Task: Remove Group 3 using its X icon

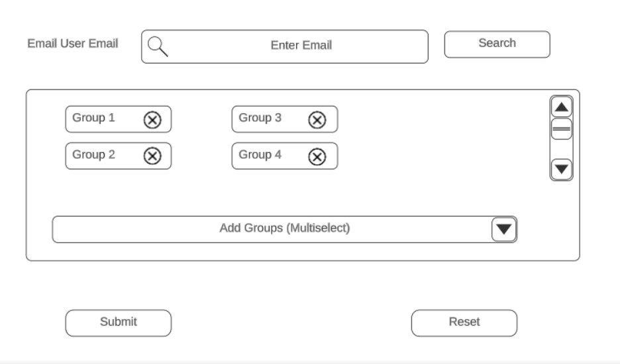Action: [x=317, y=119]
